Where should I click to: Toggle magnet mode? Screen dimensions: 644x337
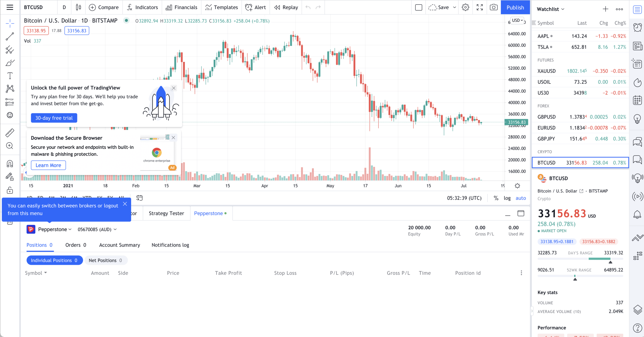pyautogui.click(x=10, y=164)
